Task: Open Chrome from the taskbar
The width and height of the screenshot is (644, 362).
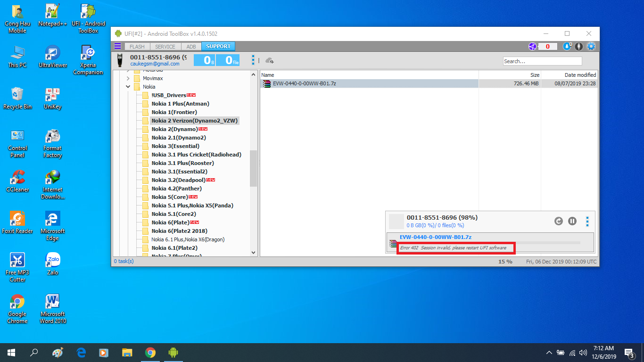Action: tap(150, 352)
